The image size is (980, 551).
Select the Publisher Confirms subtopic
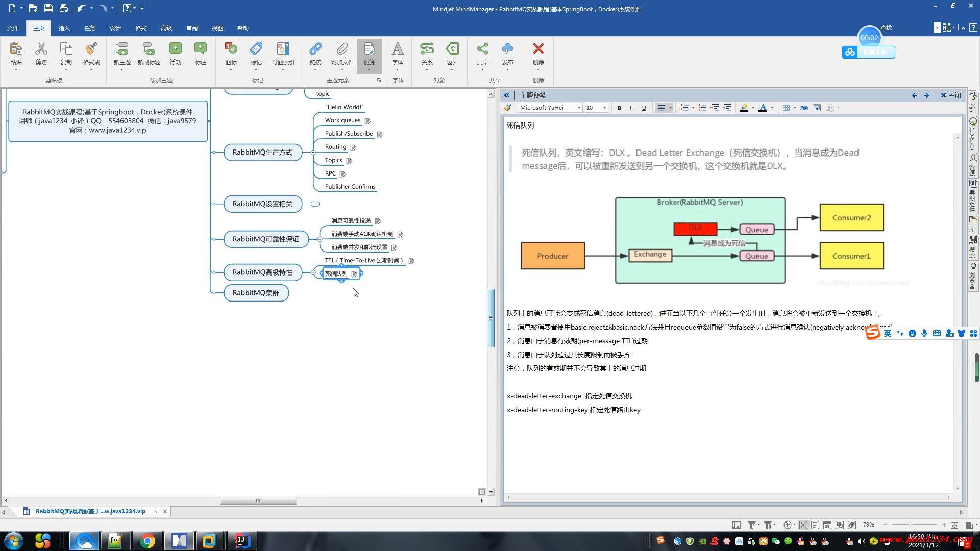tap(350, 187)
